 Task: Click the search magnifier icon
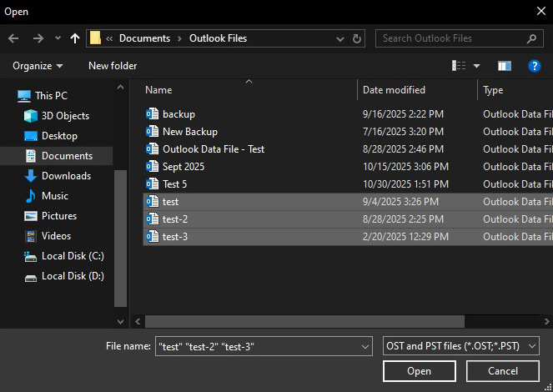(x=531, y=38)
